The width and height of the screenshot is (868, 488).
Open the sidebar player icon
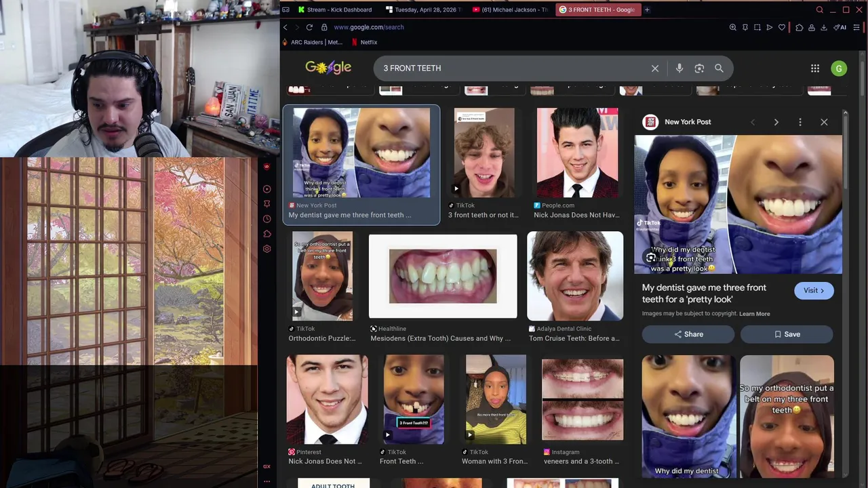click(x=267, y=189)
